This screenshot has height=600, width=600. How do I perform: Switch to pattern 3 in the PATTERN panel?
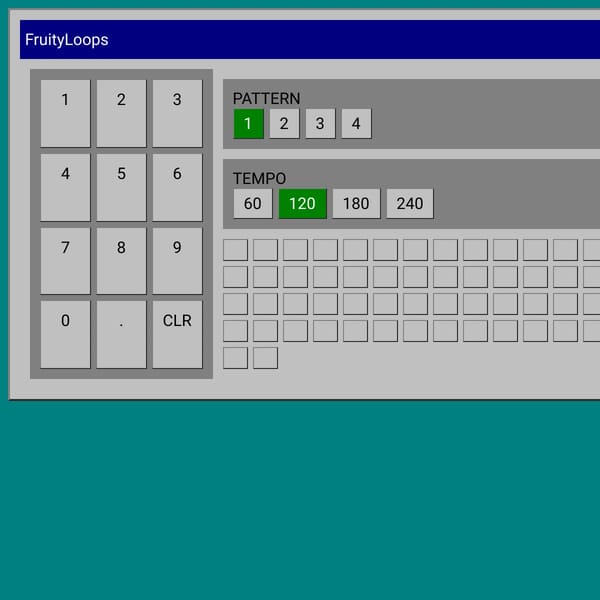click(320, 124)
